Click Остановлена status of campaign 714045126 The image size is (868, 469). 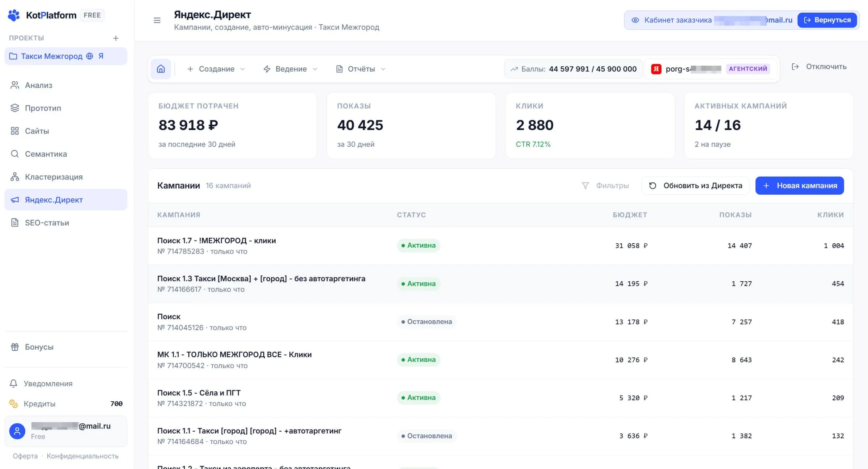tap(427, 322)
